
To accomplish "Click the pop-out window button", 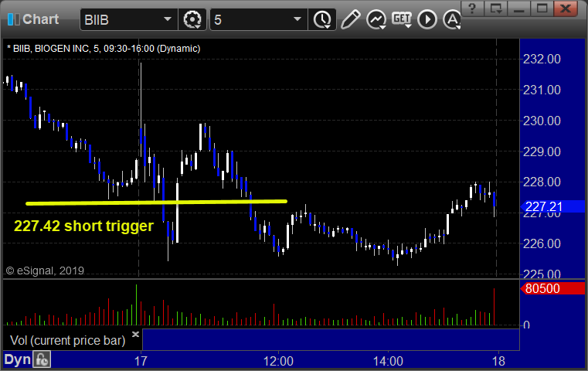I will pos(496,9).
